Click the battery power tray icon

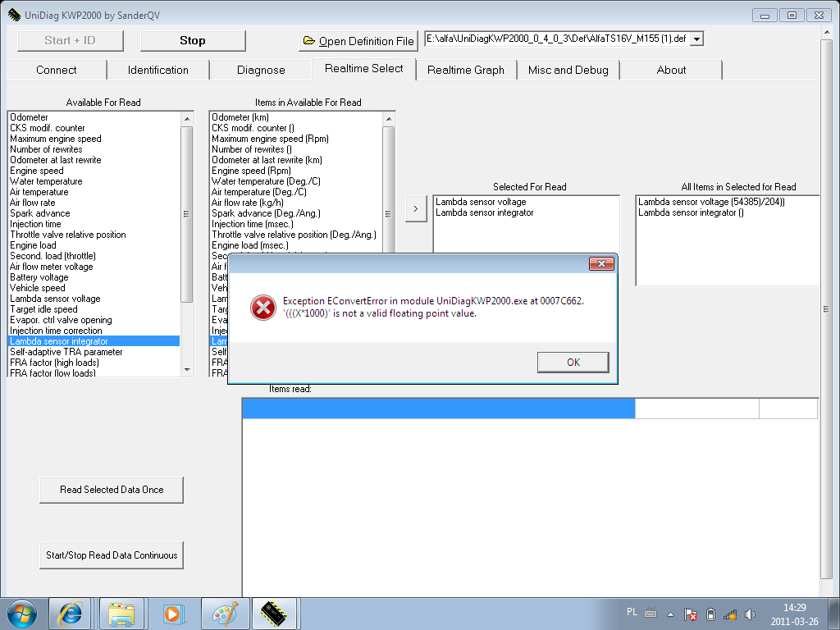tap(710, 614)
